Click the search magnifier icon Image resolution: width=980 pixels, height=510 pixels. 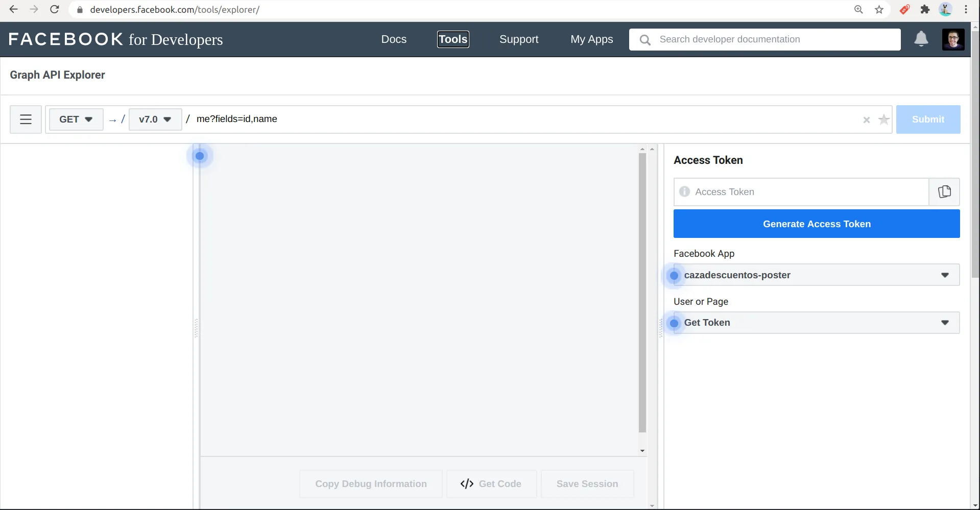645,40
